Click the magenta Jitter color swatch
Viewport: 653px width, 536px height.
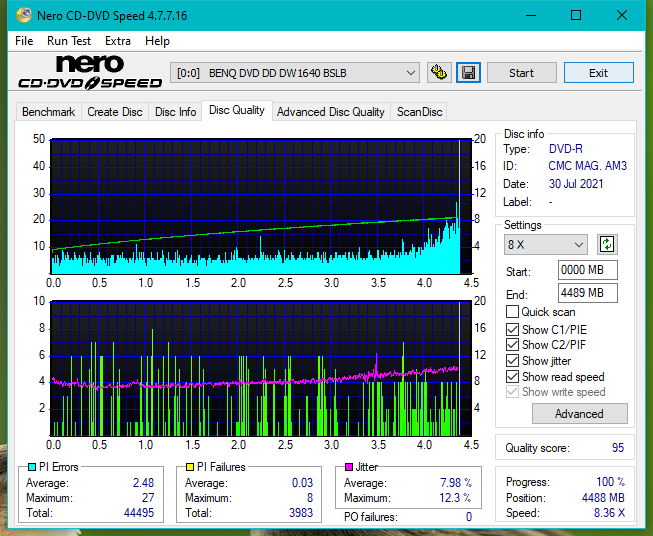(x=349, y=467)
